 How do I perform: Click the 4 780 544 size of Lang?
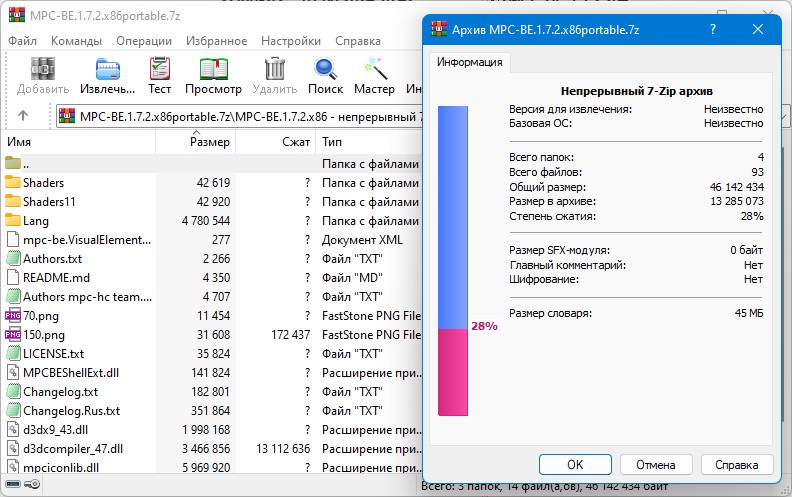[x=206, y=221]
